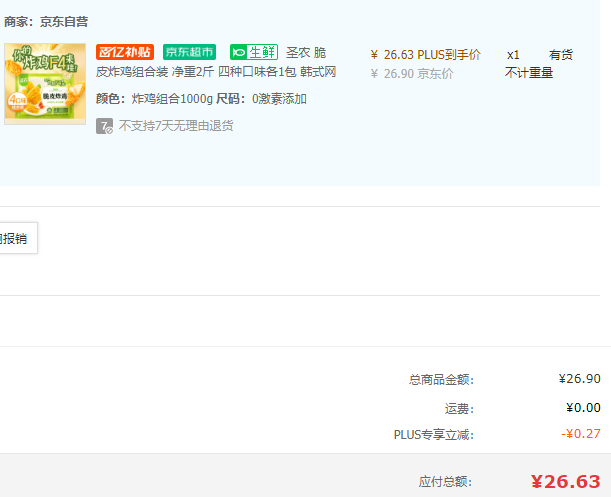Viewport: 611px width, 497px height.
Task: Click the 运费 label
Action: [459, 409]
